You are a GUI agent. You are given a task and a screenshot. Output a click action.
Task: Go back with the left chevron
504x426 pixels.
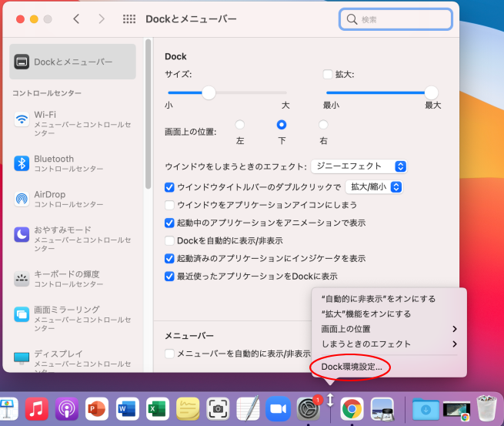76,19
